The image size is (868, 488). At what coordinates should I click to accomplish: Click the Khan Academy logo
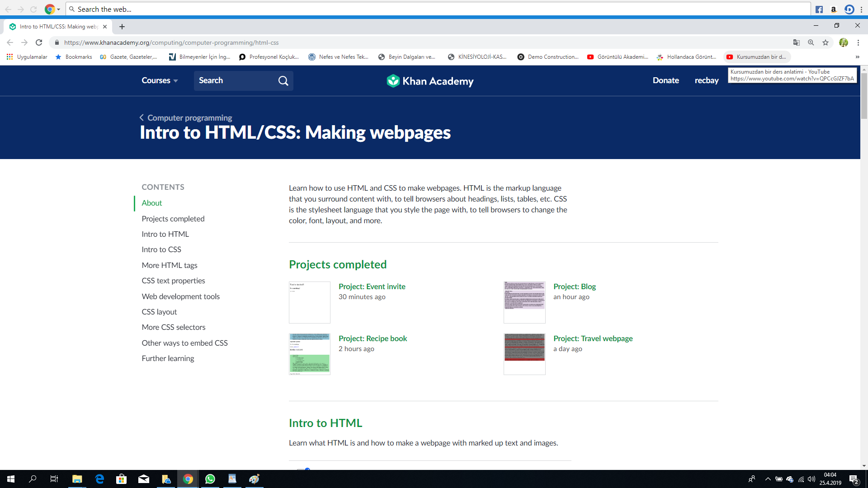430,81
